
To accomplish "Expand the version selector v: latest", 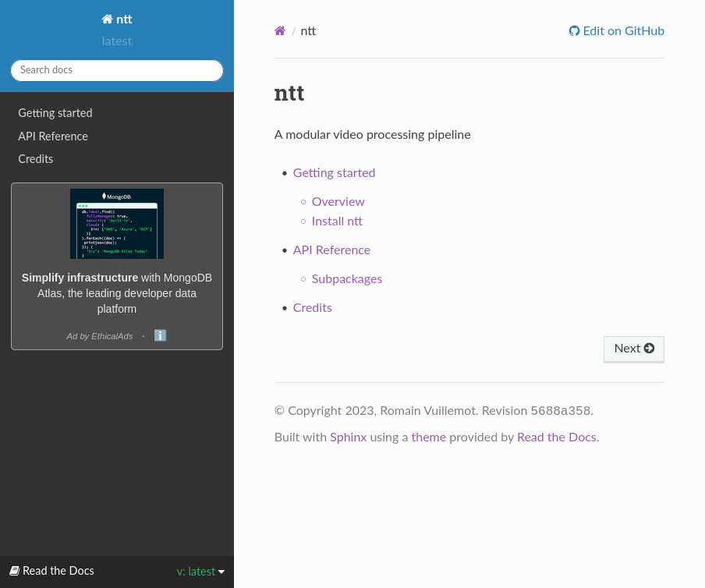I will (x=200, y=572).
